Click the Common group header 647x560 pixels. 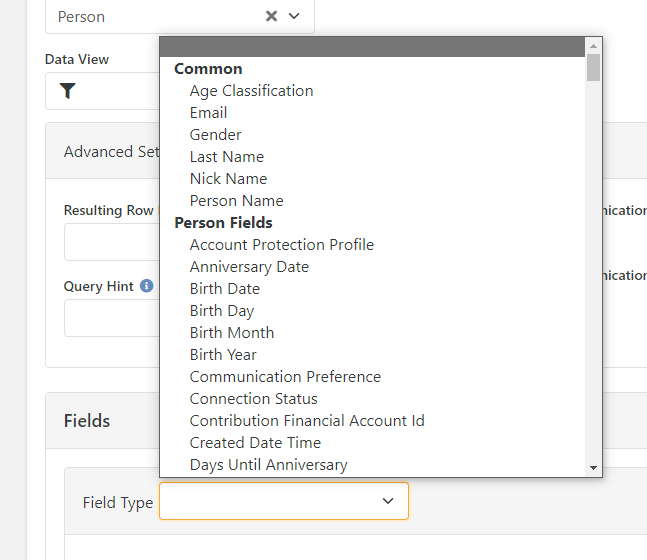(x=208, y=69)
